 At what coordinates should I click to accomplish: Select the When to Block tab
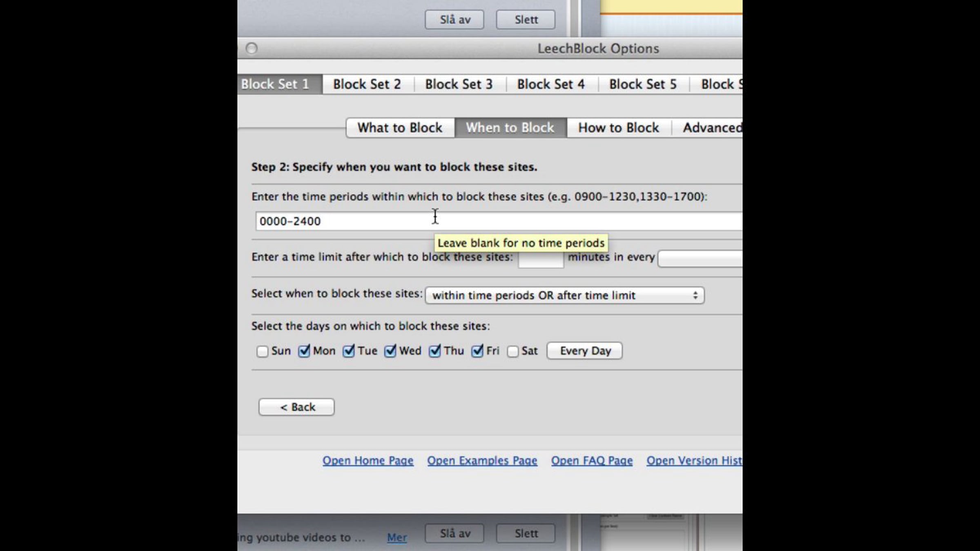tap(510, 128)
